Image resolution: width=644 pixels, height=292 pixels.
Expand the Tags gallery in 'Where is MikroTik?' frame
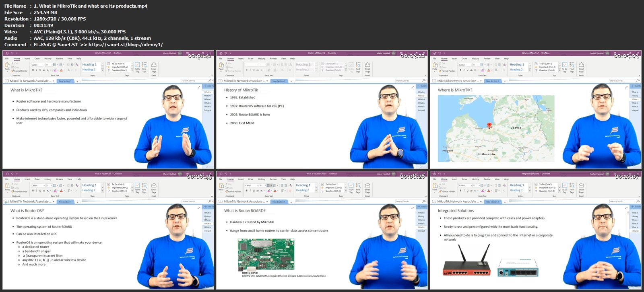[559, 70]
